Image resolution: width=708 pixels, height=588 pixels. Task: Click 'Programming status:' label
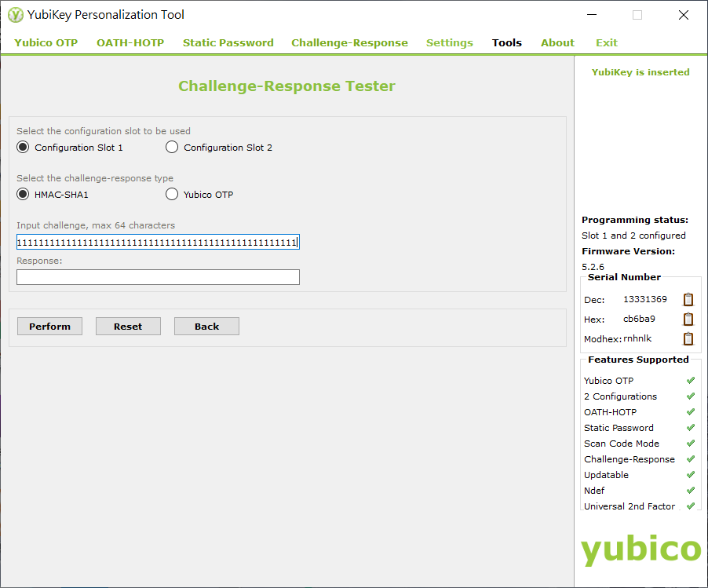(x=635, y=220)
